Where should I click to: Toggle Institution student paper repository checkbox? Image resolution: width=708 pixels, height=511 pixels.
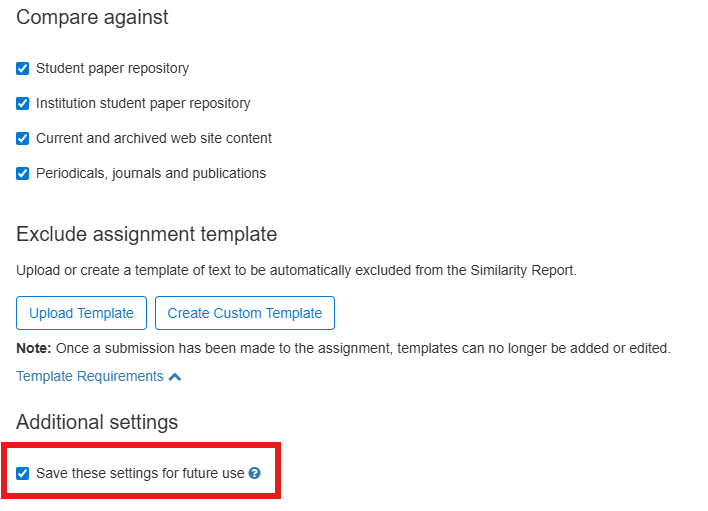click(x=23, y=104)
